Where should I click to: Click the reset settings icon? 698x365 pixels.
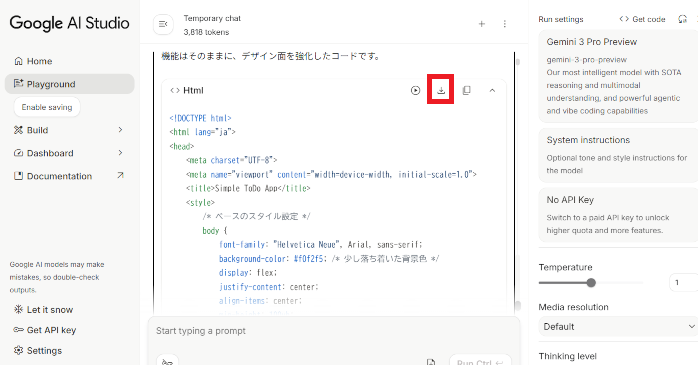tap(682, 19)
